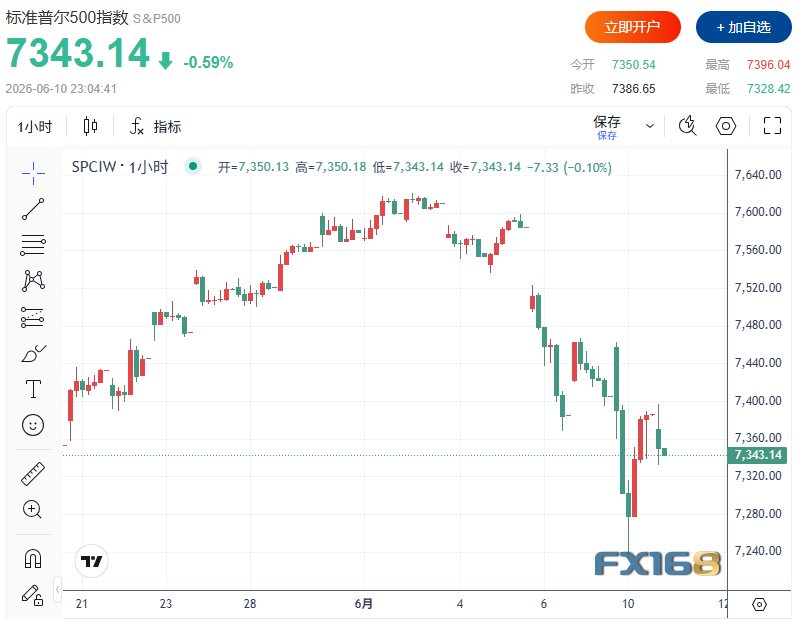Image resolution: width=798 pixels, height=619 pixels.
Task: Select the ruler measure tool
Action: pyautogui.click(x=33, y=473)
